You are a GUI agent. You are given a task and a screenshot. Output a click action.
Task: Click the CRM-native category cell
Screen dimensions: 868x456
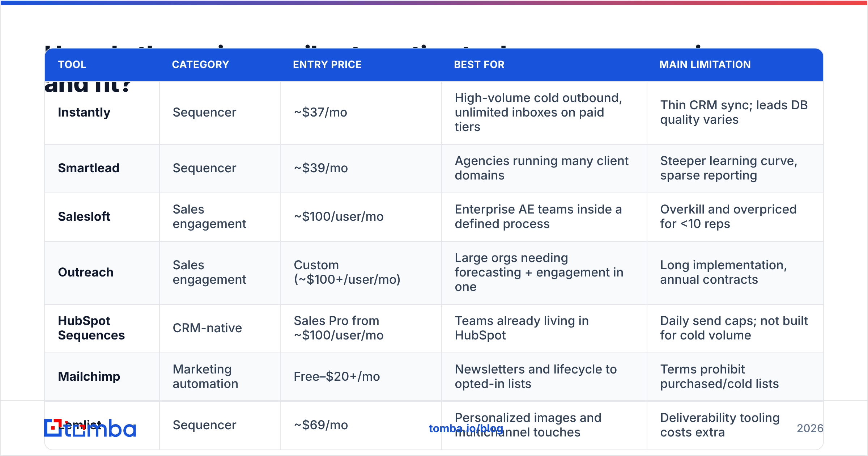(220, 328)
